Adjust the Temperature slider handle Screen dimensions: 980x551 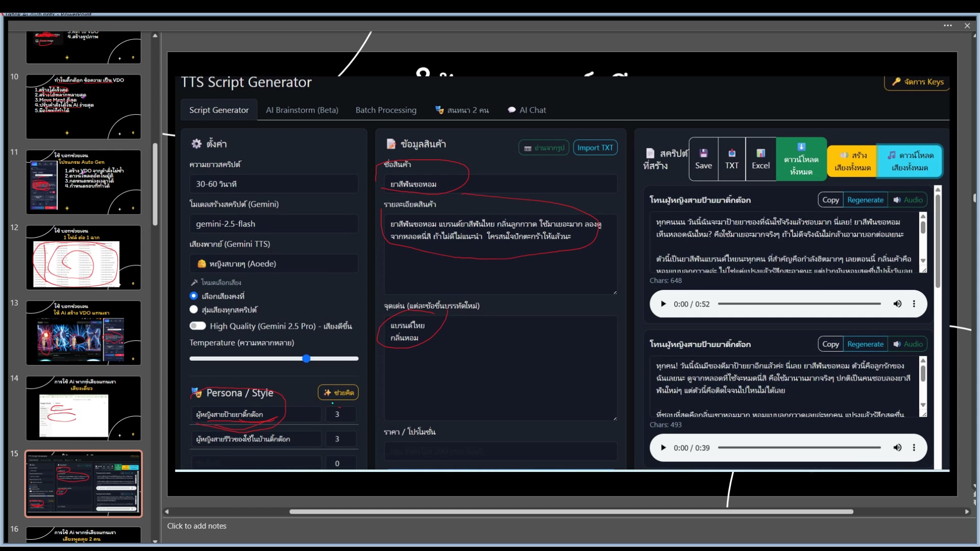click(x=306, y=359)
